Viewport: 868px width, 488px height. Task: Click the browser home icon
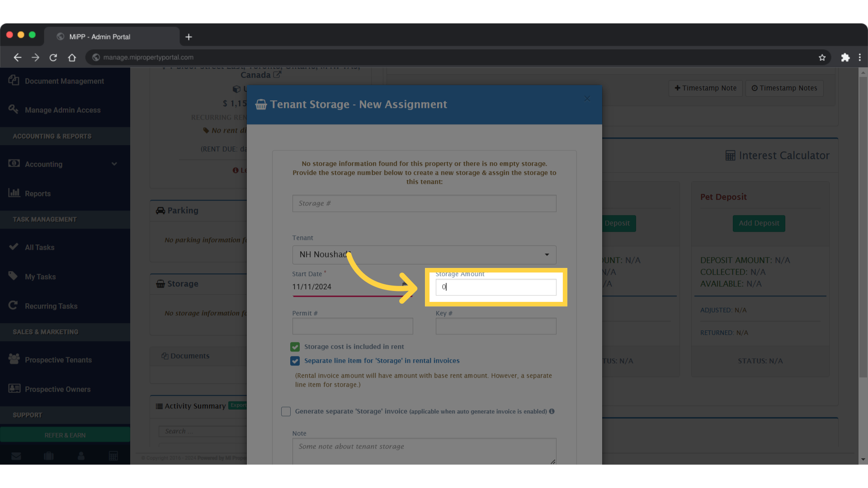tap(72, 57)
